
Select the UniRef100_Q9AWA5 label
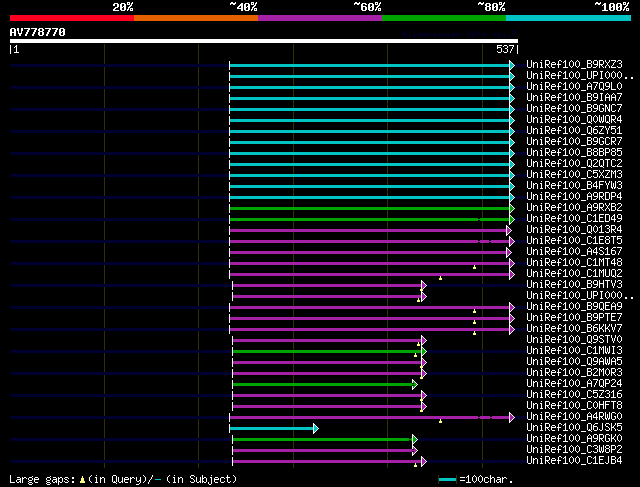pos(574,362)
